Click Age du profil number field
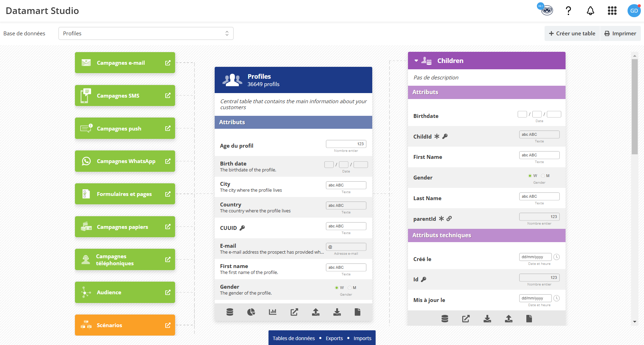644x345 pixels. 346,144
